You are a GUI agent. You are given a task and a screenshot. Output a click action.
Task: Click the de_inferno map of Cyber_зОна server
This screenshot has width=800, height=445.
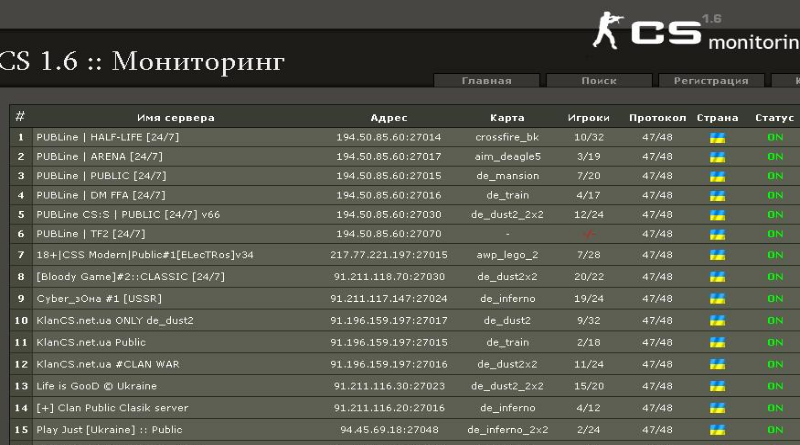[x=507, y=298]
